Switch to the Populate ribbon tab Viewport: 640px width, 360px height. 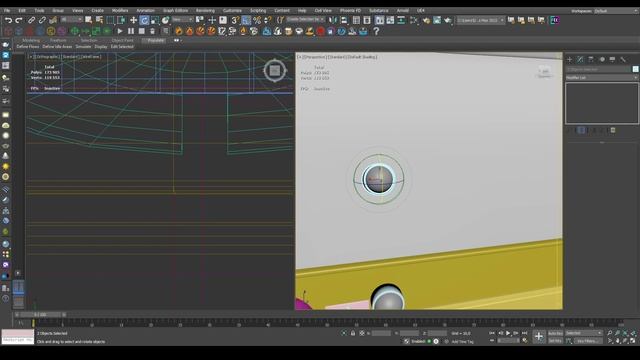(155, 40)
